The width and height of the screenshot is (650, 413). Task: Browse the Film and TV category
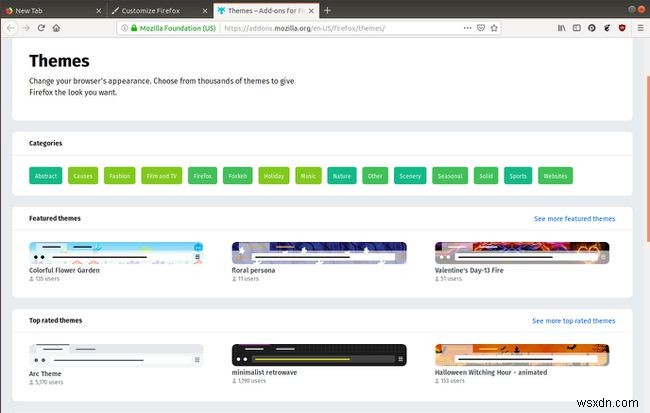click(162, 176)
